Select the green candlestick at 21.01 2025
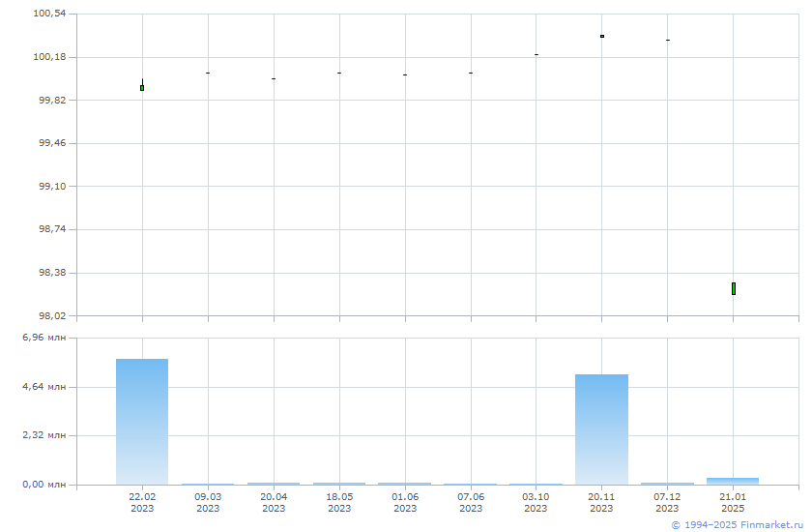 tap(734, 288)
